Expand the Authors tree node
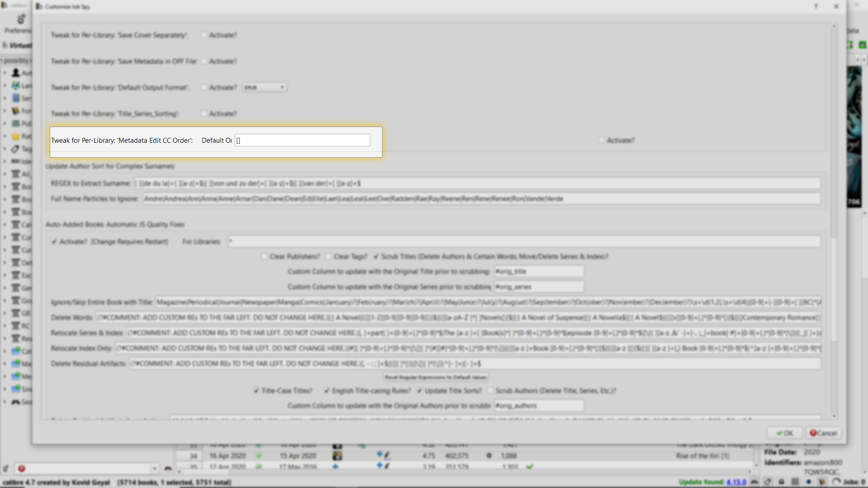The width and height of the screenshot is (868, 488). [5, 73]
